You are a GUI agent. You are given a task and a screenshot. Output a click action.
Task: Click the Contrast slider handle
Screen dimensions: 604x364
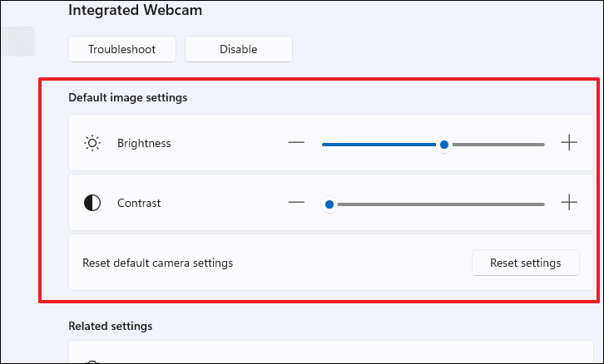(x=329, y=204)
